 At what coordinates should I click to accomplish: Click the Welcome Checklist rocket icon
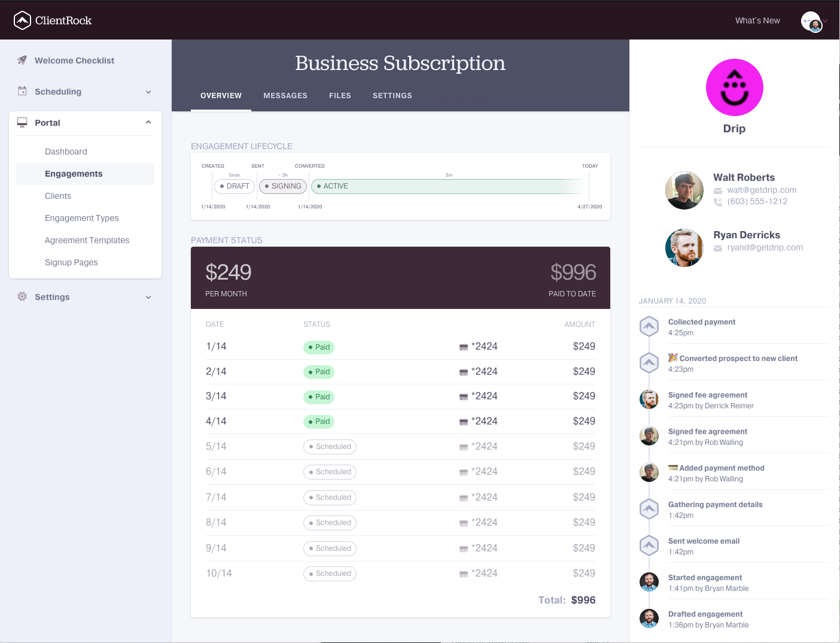(x=22, y=60)
